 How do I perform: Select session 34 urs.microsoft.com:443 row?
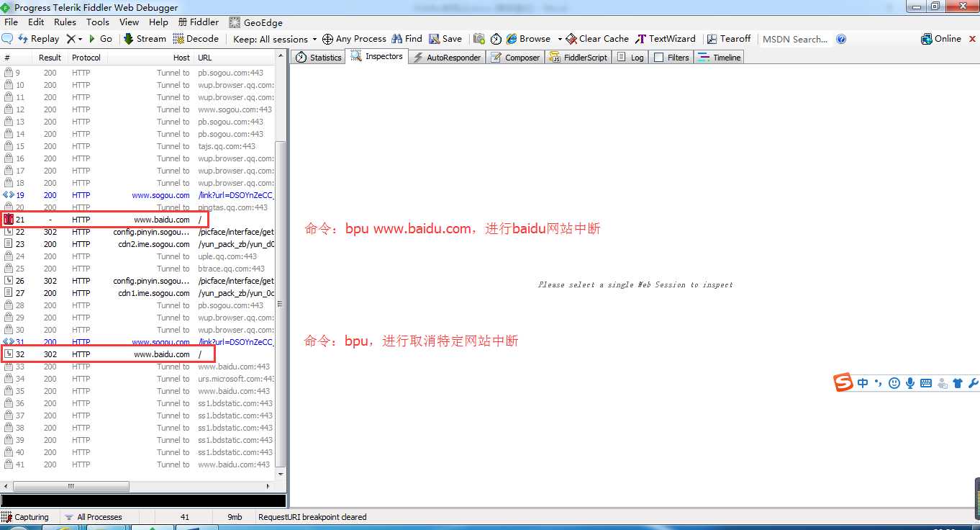138,379
